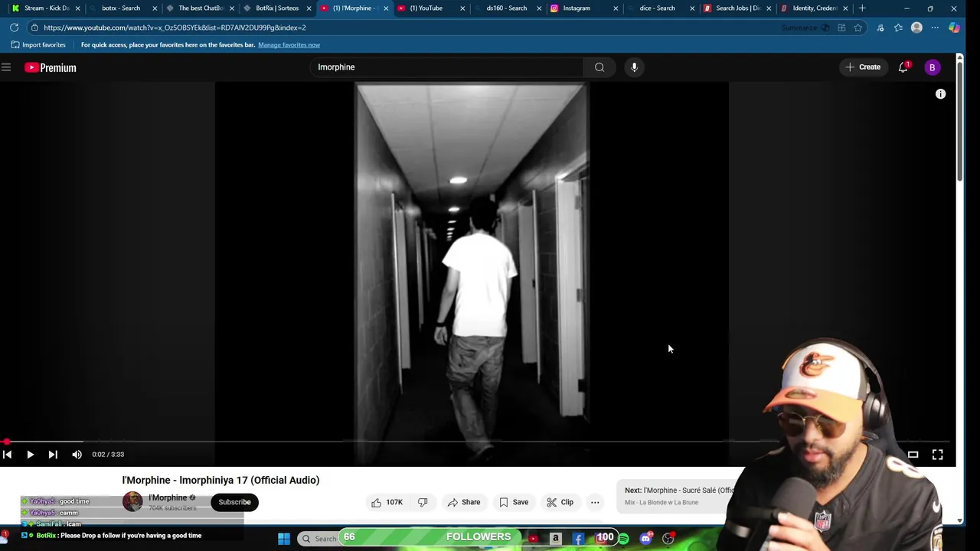This screenshot has width=980, height=551.
Task: Open browser profile avatar
Action: coord(916,28)
